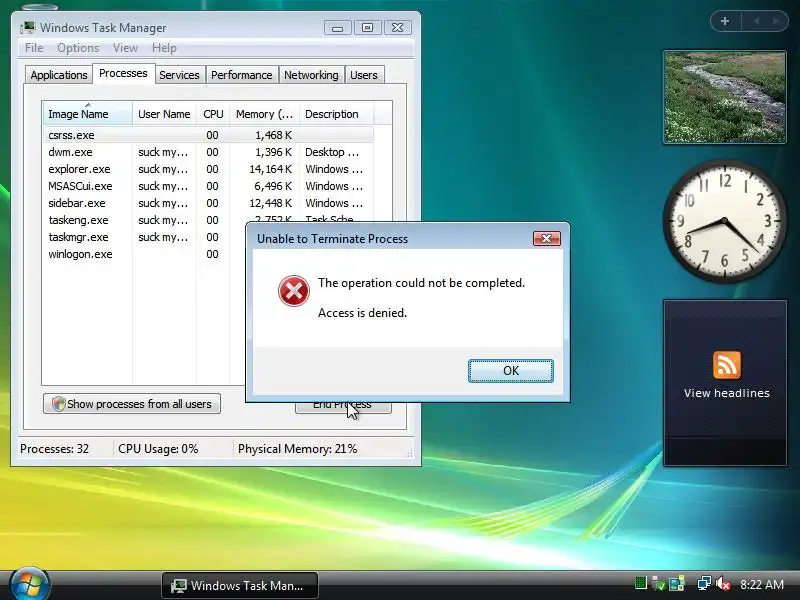Click the shield icon on Show processes button

click(x=58, y=404)
